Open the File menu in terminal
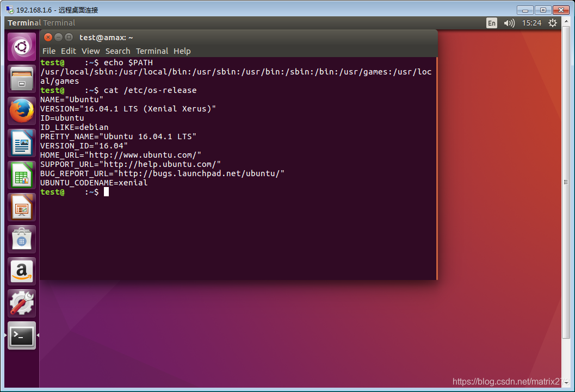575x392 pixels. coord(49,51)
